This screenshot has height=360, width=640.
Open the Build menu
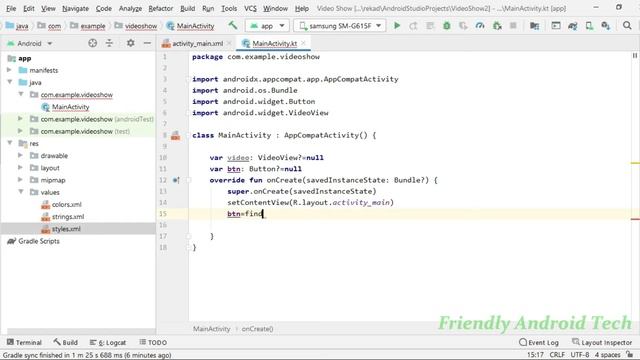pyautogui.click(x=187, y=8)
